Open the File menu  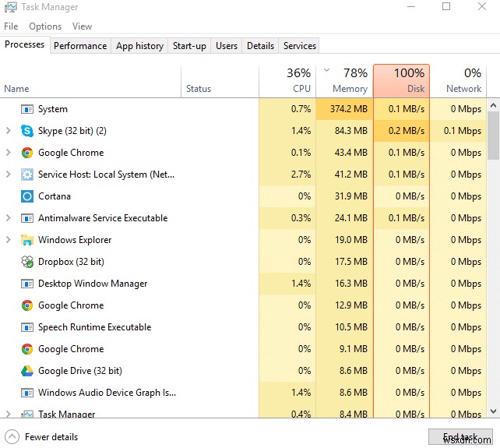click(x=11, y=26)
